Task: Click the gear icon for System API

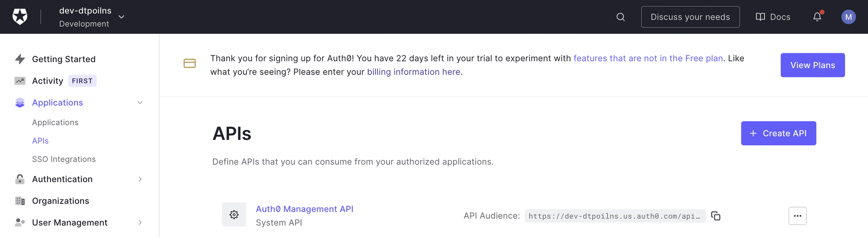Action: 234,214
